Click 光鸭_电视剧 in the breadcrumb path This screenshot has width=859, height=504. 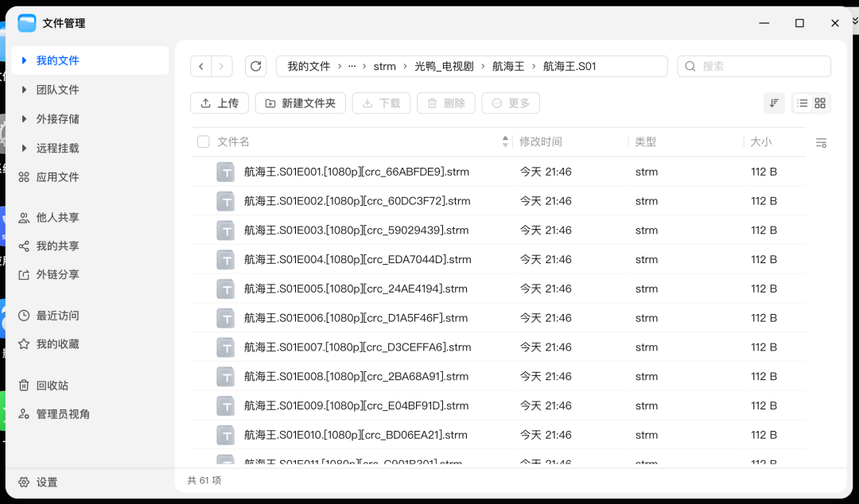point(444,66)
